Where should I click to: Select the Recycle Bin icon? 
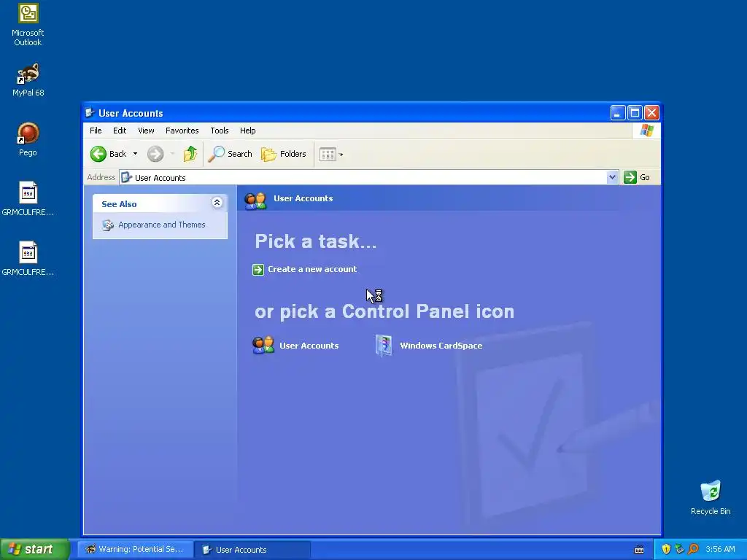(x=711, y=491)
